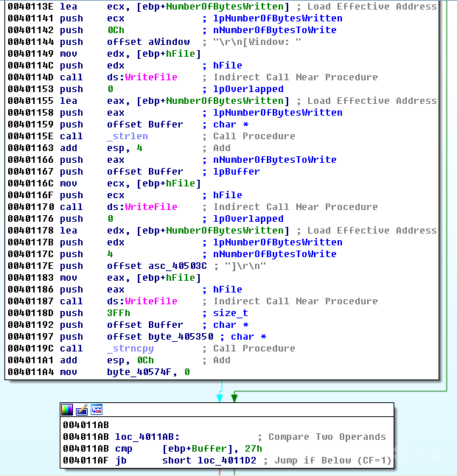Click the value '0Ch' at 00401142
The image size is (457, 476).
click(x=116, y=30)
